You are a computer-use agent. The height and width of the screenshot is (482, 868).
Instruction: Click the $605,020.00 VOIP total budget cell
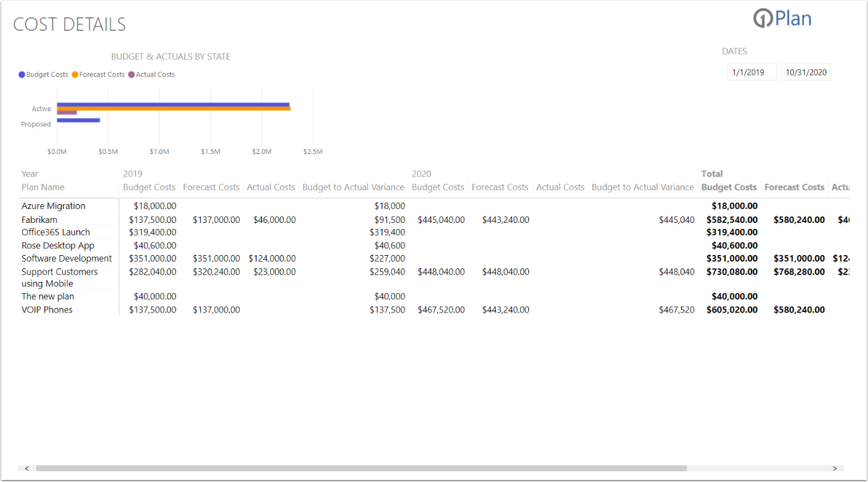pos(732,310)
